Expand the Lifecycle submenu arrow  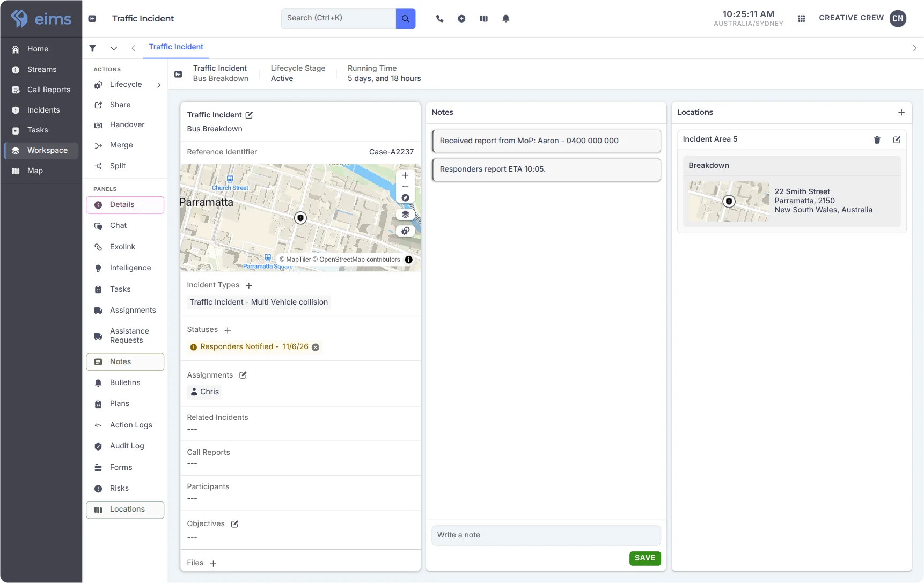pyautogui.click(x=159, y=85)
